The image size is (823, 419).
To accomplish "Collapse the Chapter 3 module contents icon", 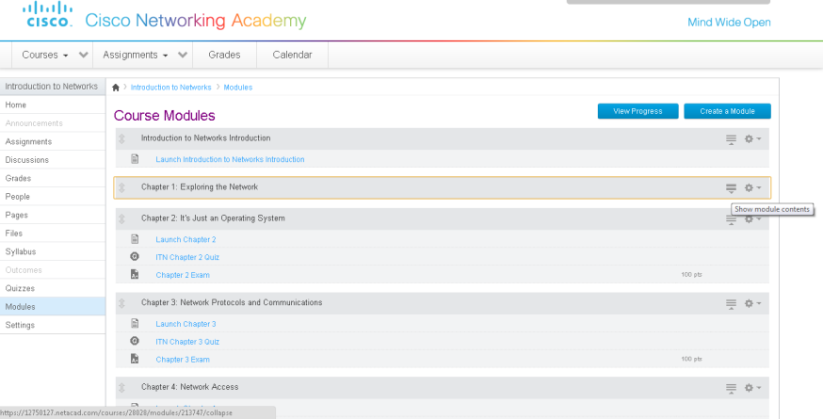I will coord(731,303).
